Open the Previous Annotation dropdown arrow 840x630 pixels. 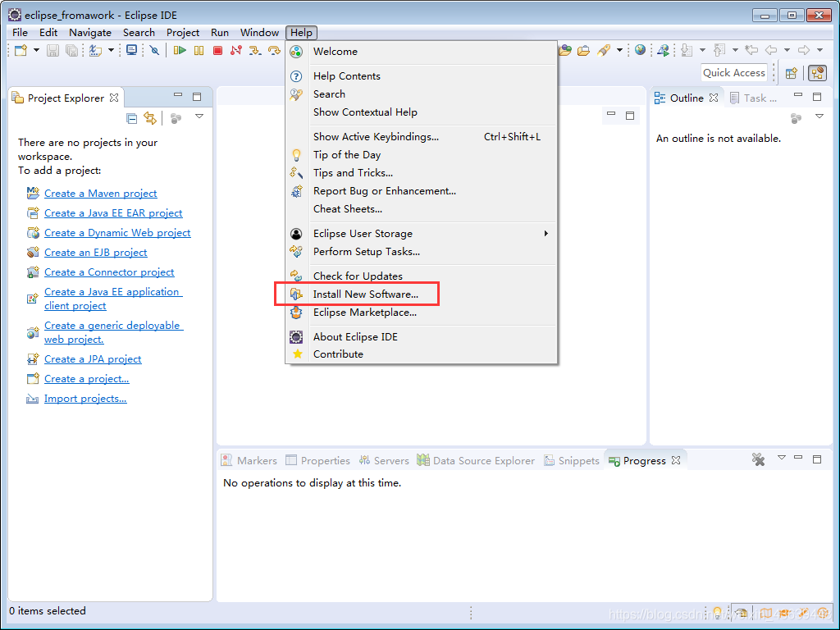click(x=735, y=50)
